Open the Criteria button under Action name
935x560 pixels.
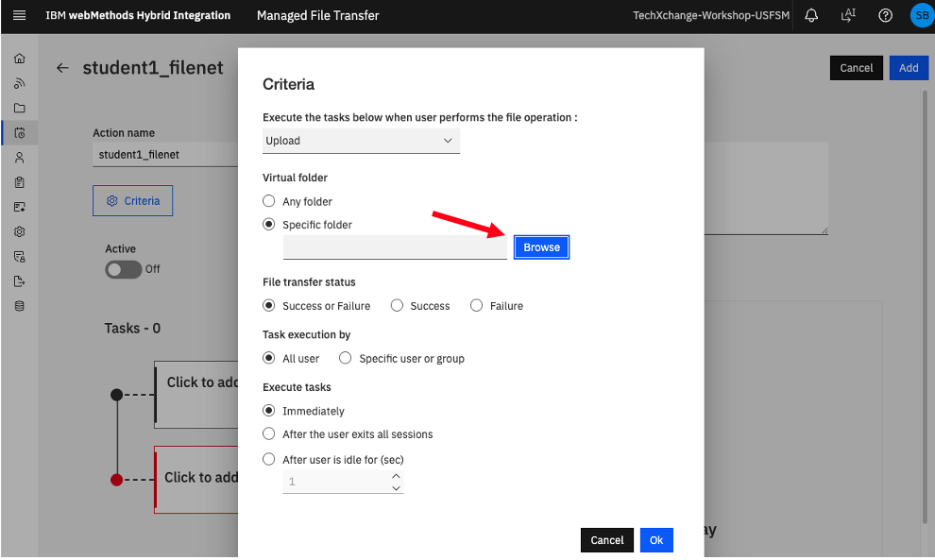[132, 201]
